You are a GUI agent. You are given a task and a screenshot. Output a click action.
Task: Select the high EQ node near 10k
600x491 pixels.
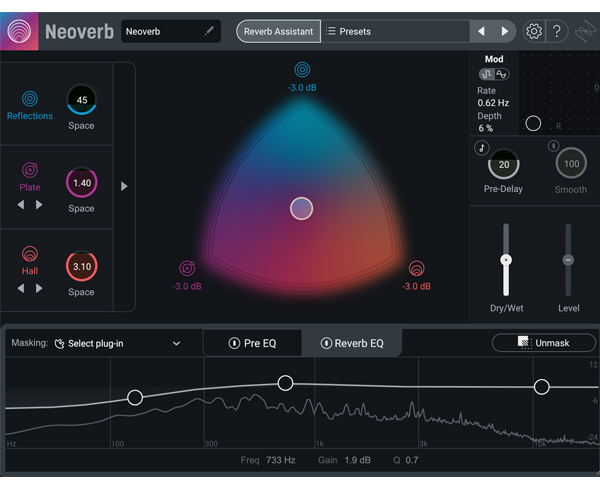541,387
